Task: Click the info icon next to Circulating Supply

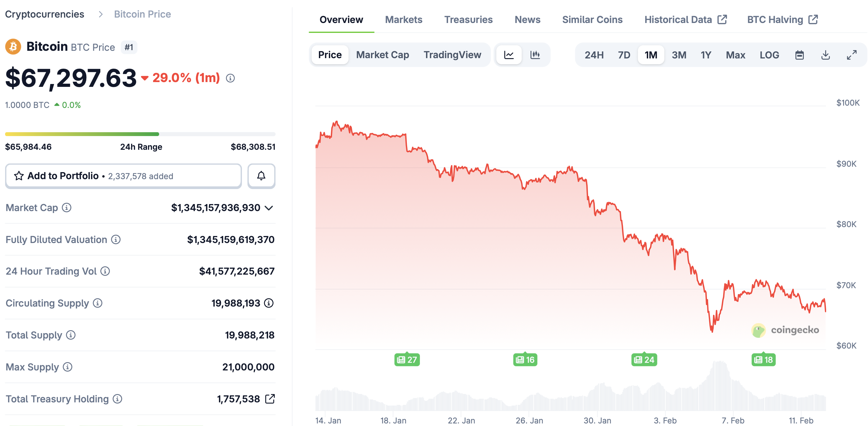Action: (97, 303)
